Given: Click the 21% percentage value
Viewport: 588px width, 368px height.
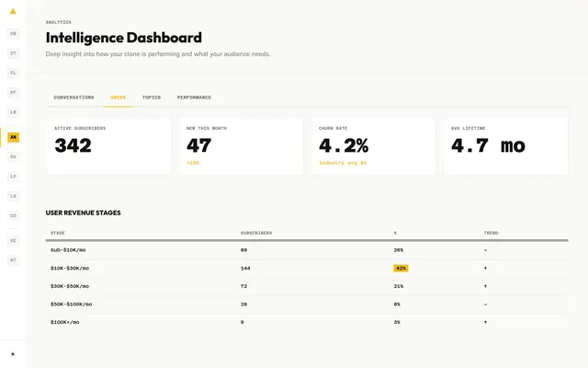Looking at the screenshot, I should (399, 286).
